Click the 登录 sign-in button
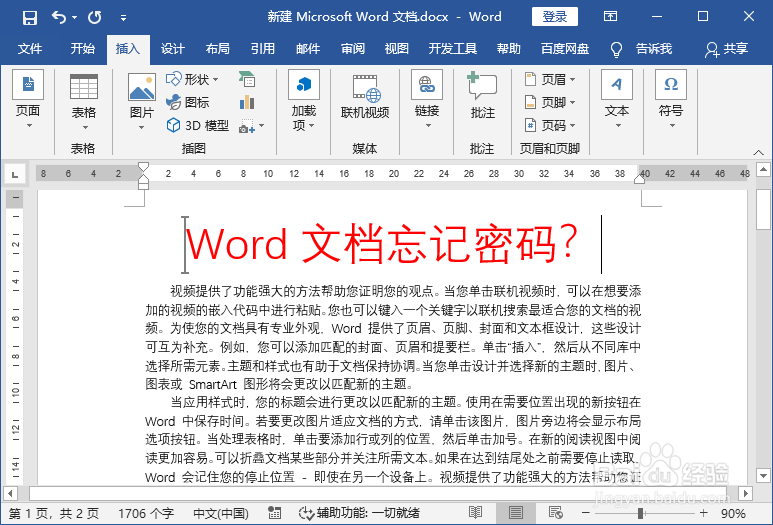Viewport: 773px width, 525px height. [555, 17]
